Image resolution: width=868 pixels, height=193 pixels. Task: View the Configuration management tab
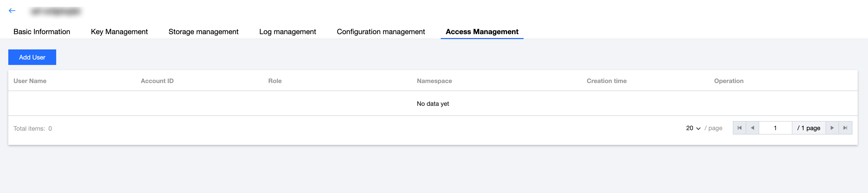381,32
